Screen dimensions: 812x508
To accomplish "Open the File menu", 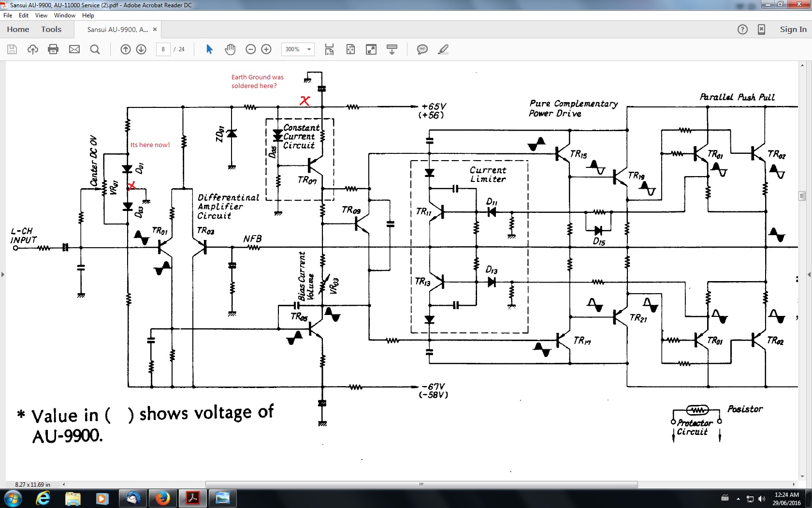I will (8, 15).
